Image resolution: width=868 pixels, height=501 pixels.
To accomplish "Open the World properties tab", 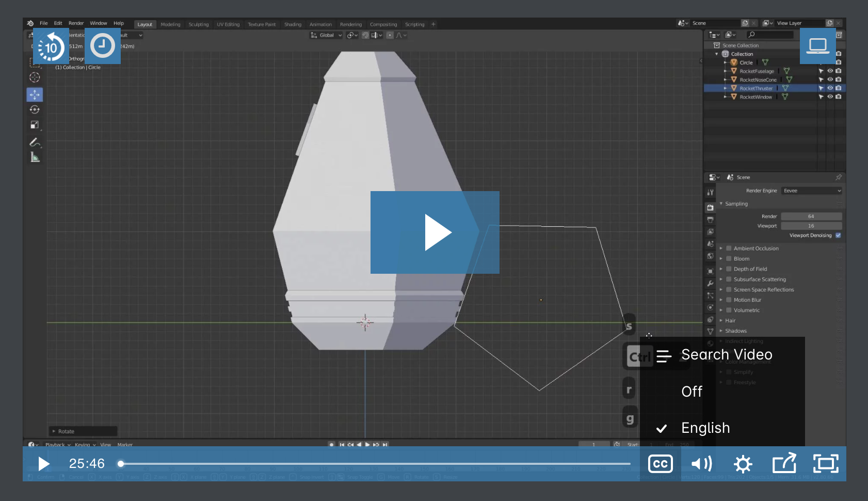I will click(x=711, y=256).
